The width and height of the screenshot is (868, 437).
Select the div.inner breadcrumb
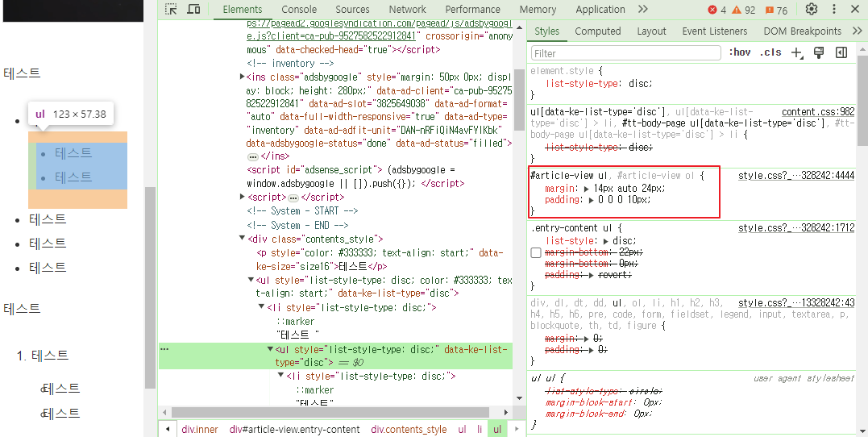pos(200,429)
